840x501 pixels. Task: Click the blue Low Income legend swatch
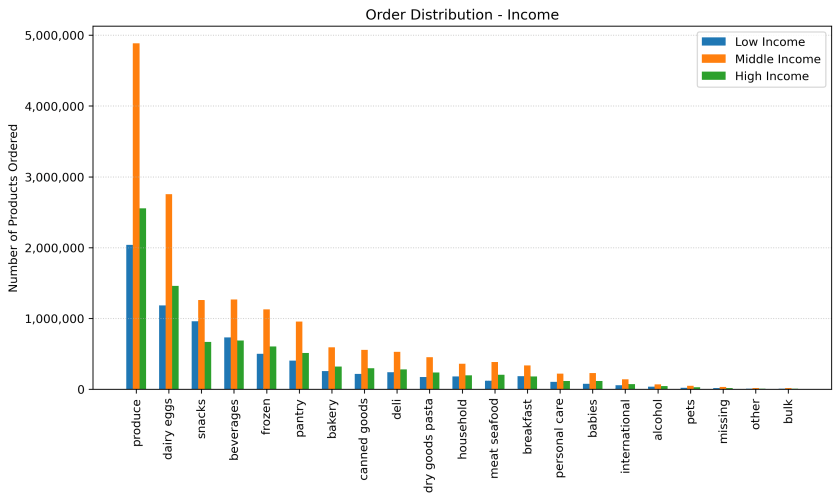tap(713, 41)
